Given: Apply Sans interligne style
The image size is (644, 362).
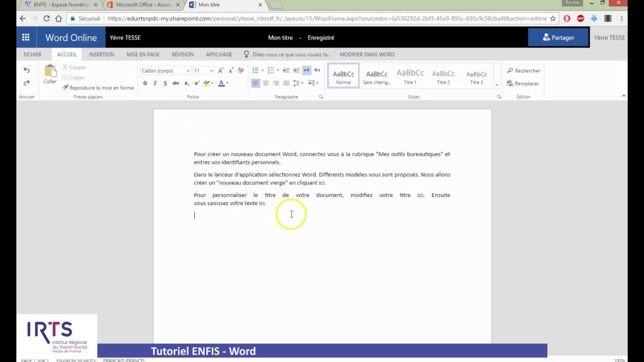Looking at the screenshot, I should tap(377, 76).
